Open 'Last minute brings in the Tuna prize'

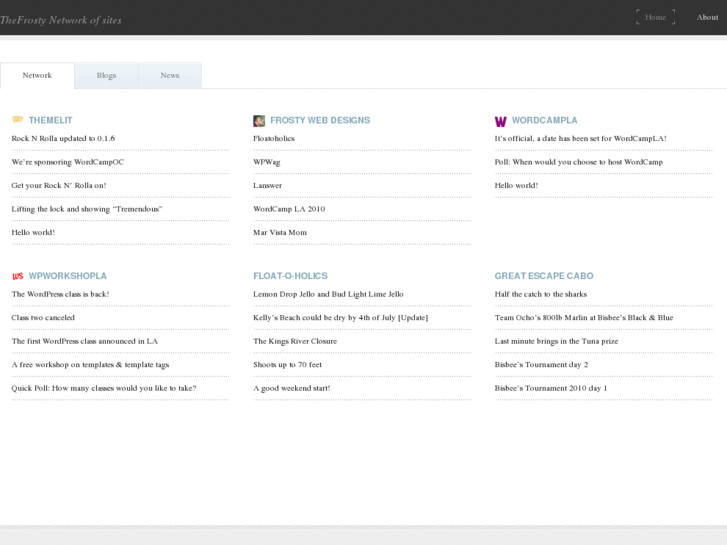pyautogui.click(x=556, y=341)
